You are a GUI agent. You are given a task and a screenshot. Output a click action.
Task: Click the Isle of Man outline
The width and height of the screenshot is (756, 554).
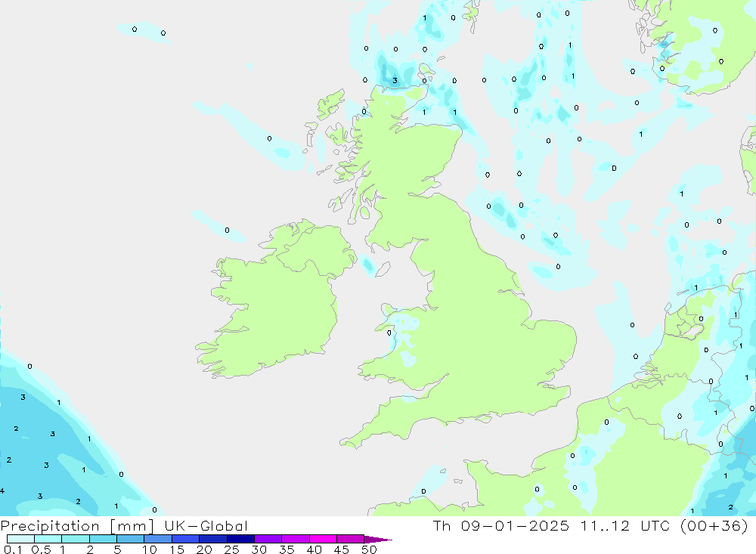coord(383,270)
